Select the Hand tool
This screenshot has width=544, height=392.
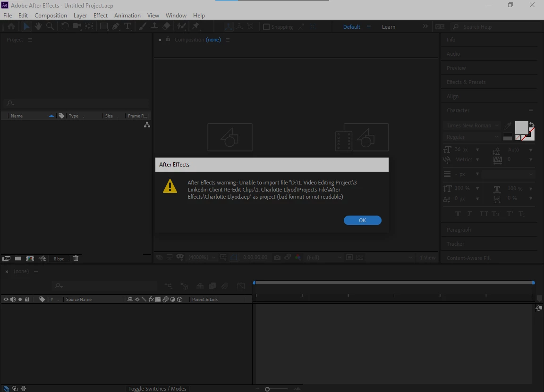click(38, 26)
